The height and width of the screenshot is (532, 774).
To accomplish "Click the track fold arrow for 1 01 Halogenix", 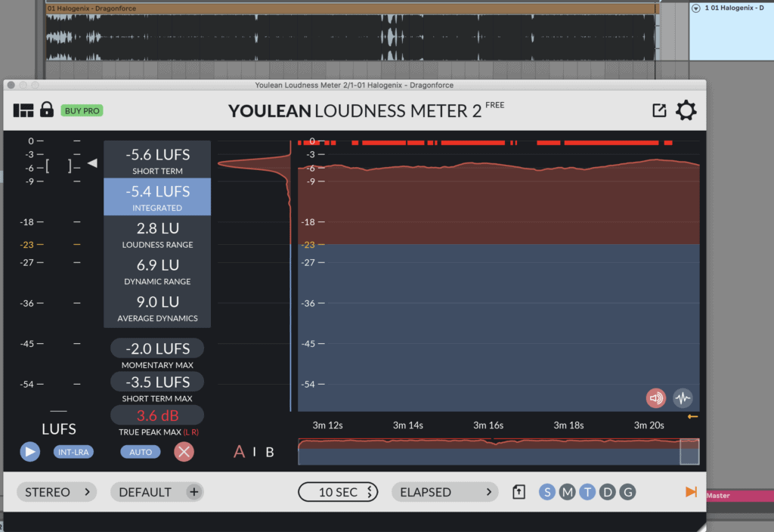I will point(696,8).
